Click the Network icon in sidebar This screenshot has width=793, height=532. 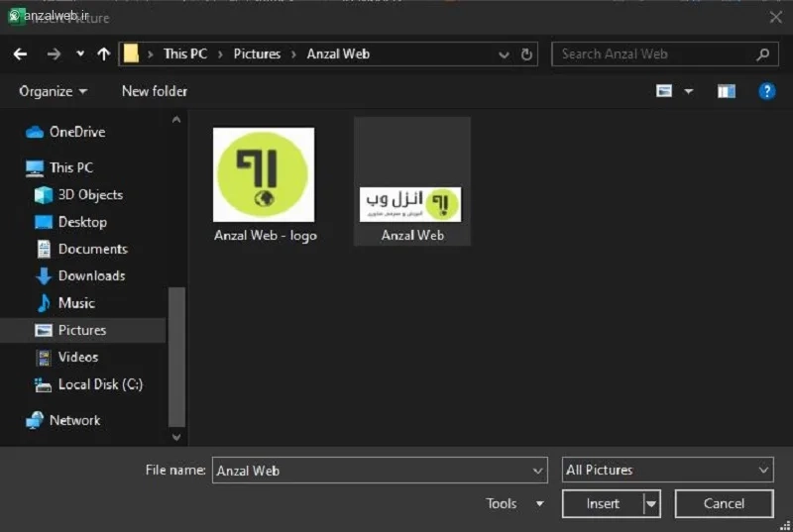tap(35, 420)
